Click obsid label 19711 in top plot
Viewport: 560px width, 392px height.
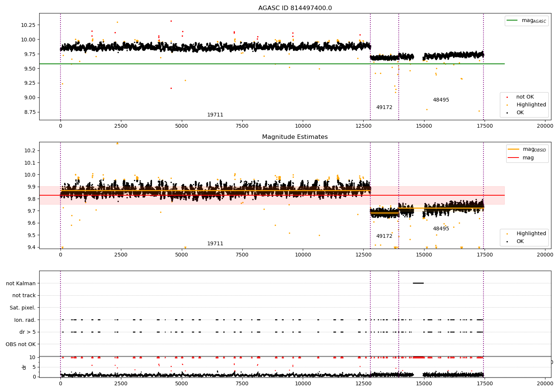[x=215, y=115]
